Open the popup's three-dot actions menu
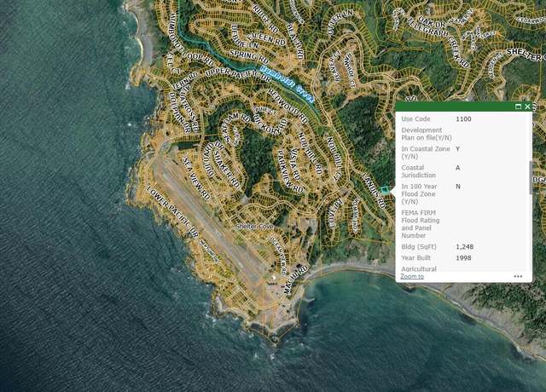The image size is (546, 392). click(518, 276)
